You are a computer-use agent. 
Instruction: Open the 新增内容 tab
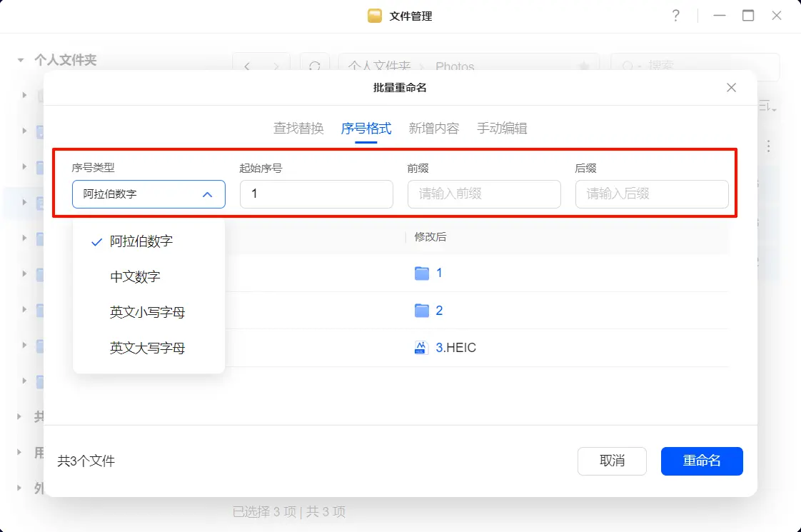point(433,129)
